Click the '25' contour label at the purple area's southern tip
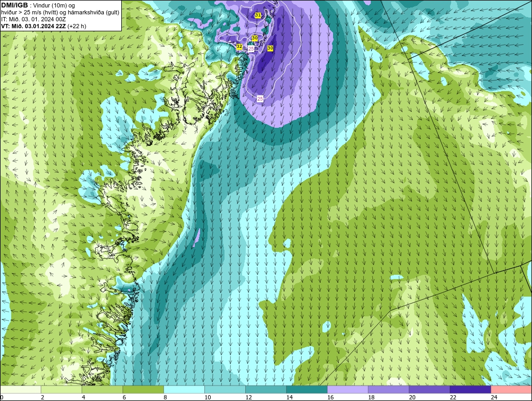The height and width of the screenshot is (401, 532). (x=260, y=99)
